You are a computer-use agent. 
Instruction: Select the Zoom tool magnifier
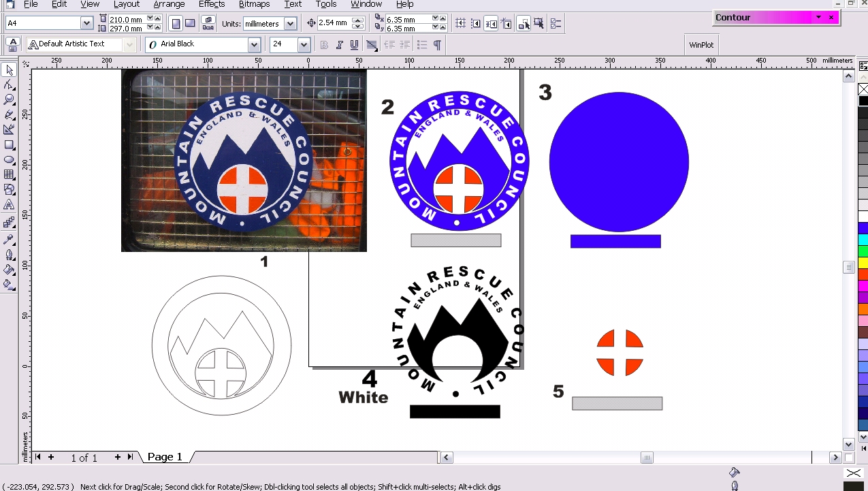9,100
